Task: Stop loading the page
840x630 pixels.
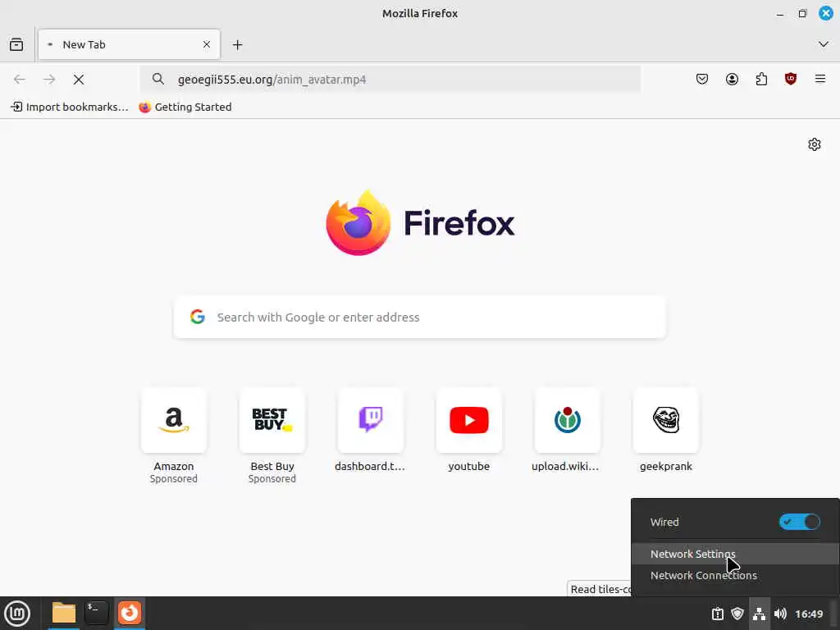Action: [79, 80]
